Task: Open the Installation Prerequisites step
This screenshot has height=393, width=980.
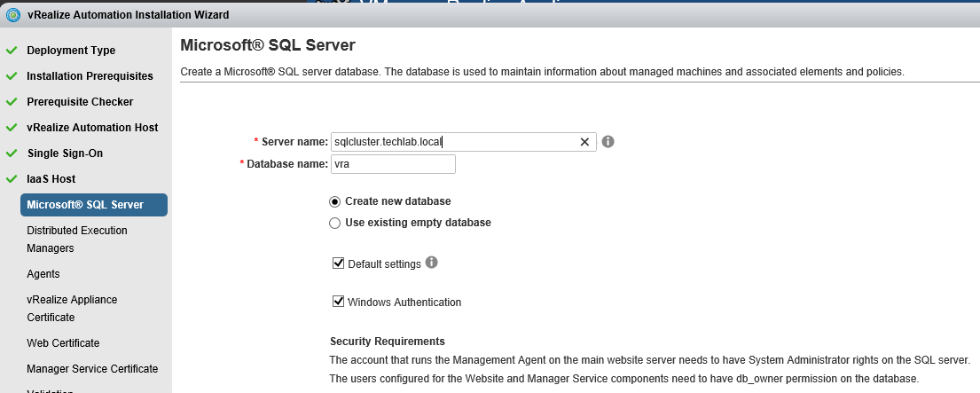Action: tap(90, 75)
